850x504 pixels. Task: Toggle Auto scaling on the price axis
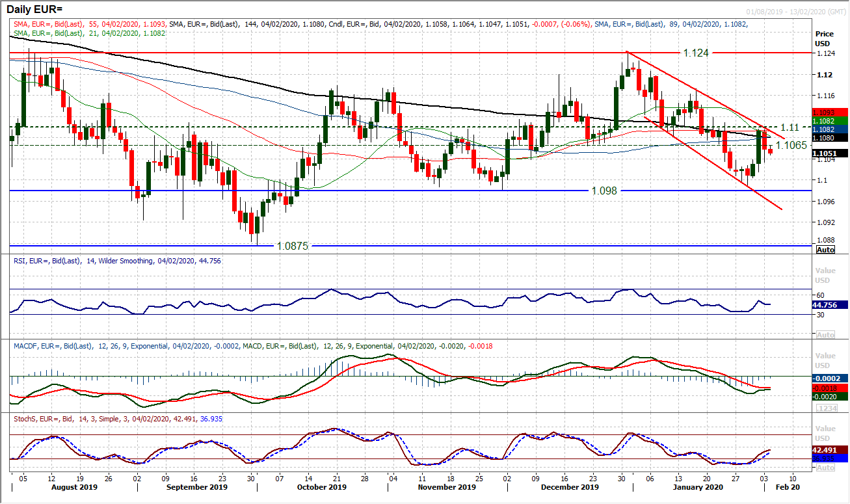pyautogui.click(x=825, y=250)
